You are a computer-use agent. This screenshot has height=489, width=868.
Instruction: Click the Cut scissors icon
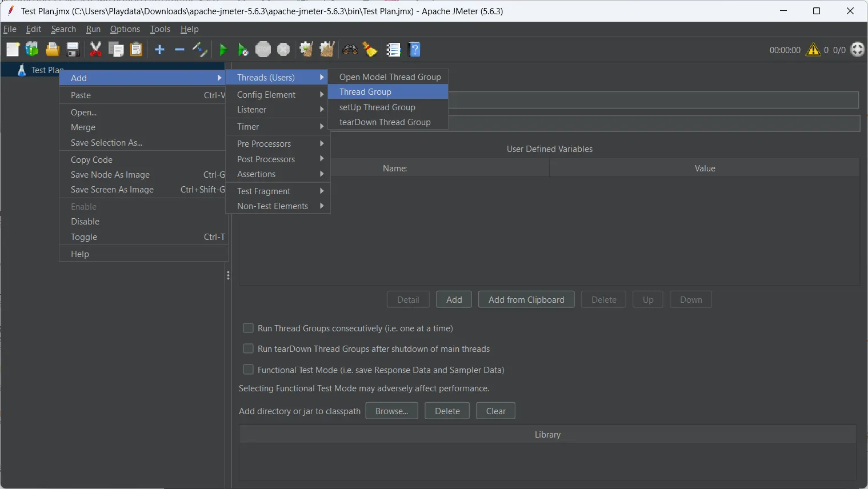click(96, 50)
